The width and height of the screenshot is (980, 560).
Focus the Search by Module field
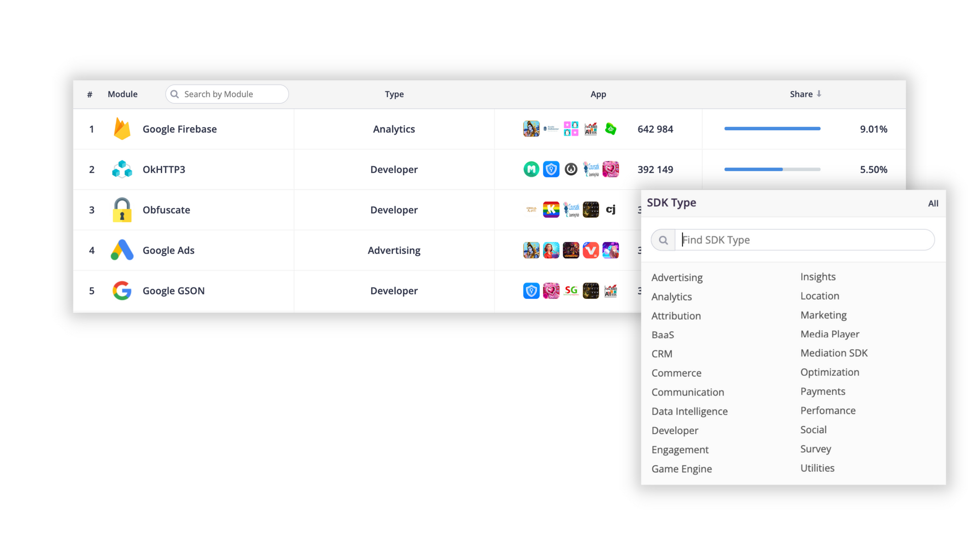[x=227, y=94]
